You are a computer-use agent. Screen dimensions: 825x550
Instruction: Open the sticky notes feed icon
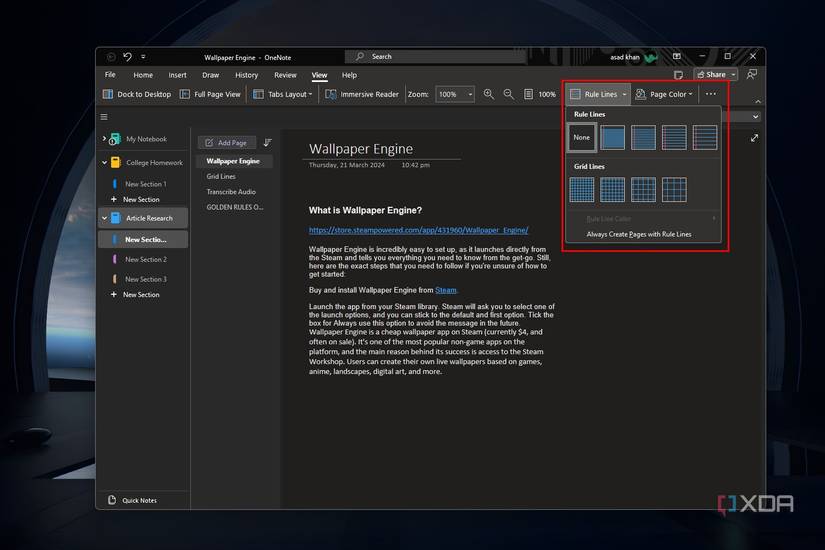[679, 75]
